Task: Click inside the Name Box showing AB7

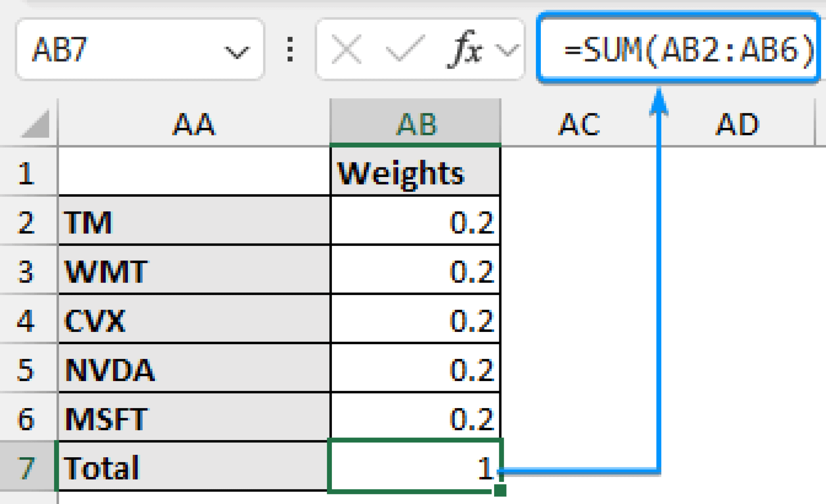Action: click(x=121, y=48)
